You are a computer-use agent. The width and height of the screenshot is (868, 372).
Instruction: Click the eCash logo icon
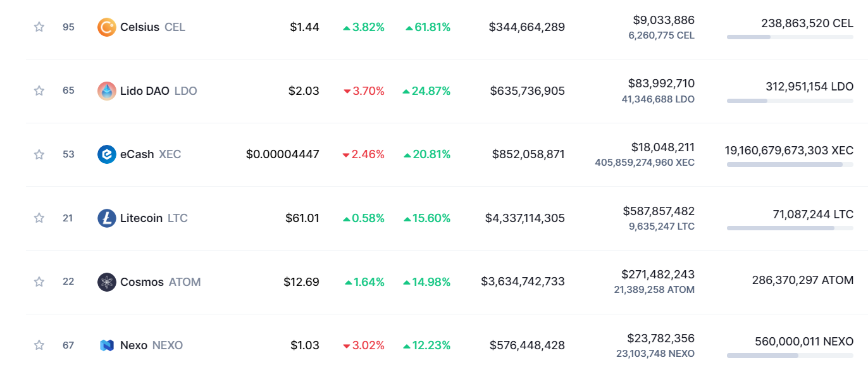point(106,154)
